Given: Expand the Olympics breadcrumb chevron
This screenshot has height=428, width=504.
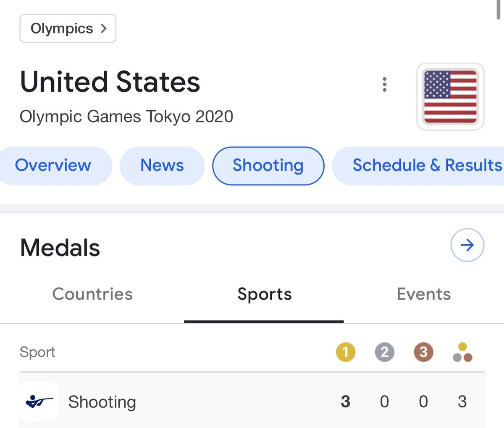Looking at the screenshot, I should 103,29.
